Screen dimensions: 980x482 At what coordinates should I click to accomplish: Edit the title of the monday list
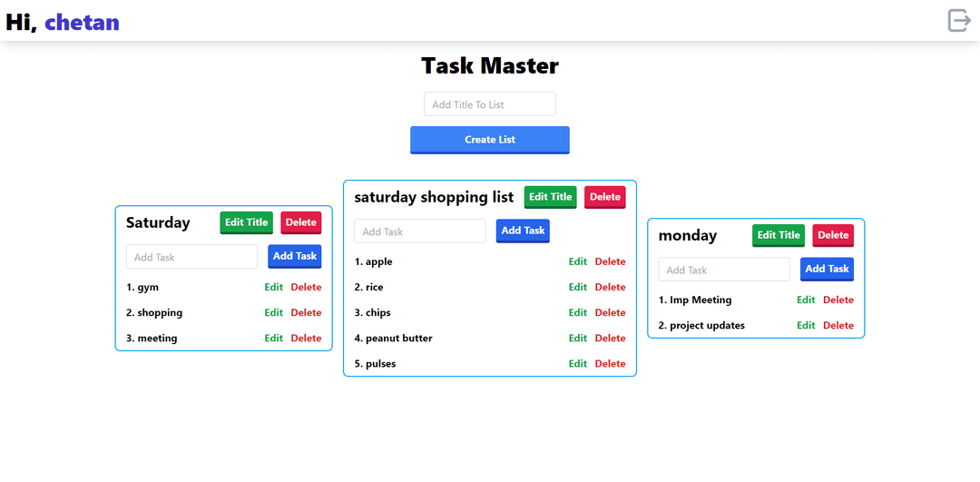tap(779, 236)
